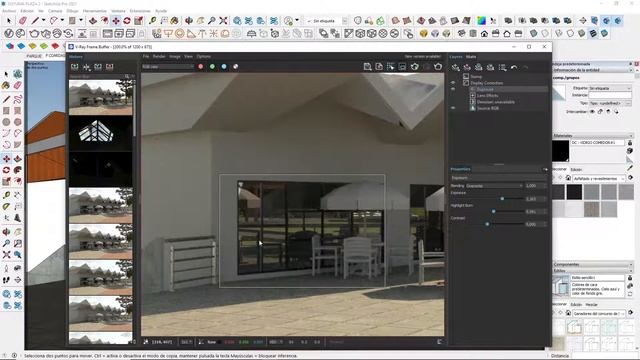Open the skylight render thumbnail in History
Viewport: 640px width, 360px height.
pos(100,133)
